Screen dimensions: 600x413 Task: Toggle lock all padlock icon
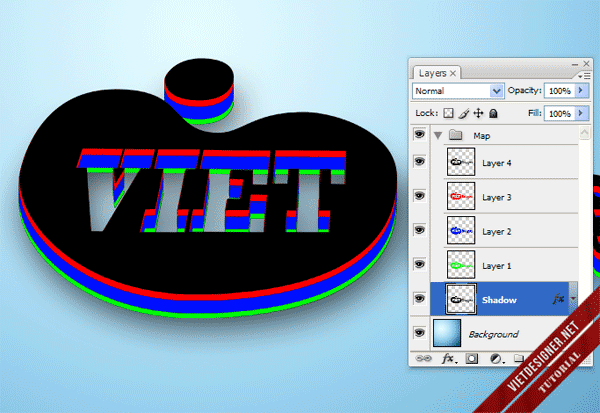(494, 113)
